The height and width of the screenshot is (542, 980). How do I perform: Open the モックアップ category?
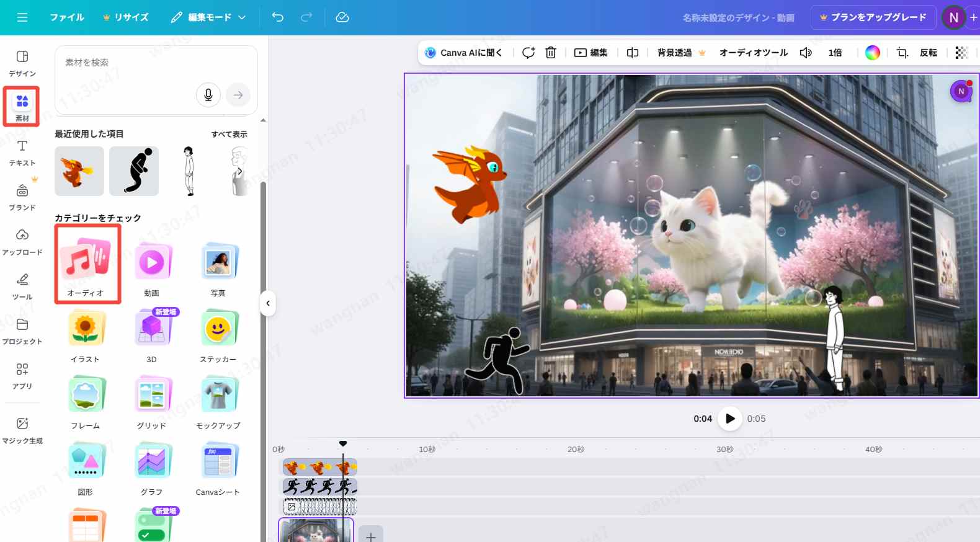tap(218, 402)
